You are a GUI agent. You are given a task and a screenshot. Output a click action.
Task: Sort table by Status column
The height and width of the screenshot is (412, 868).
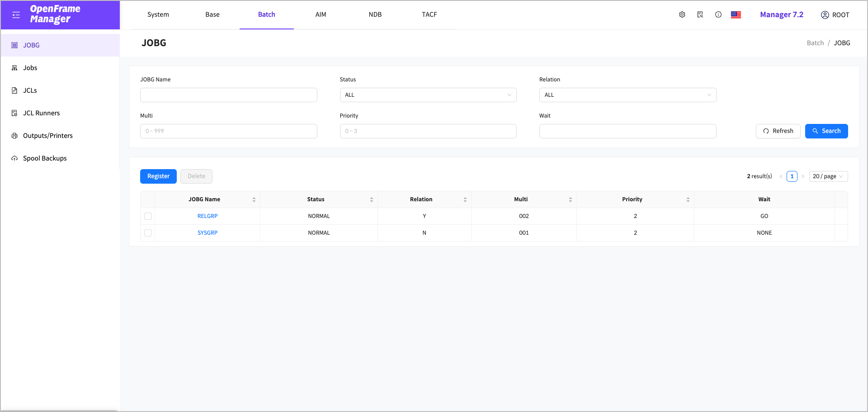tap(372, 199)
